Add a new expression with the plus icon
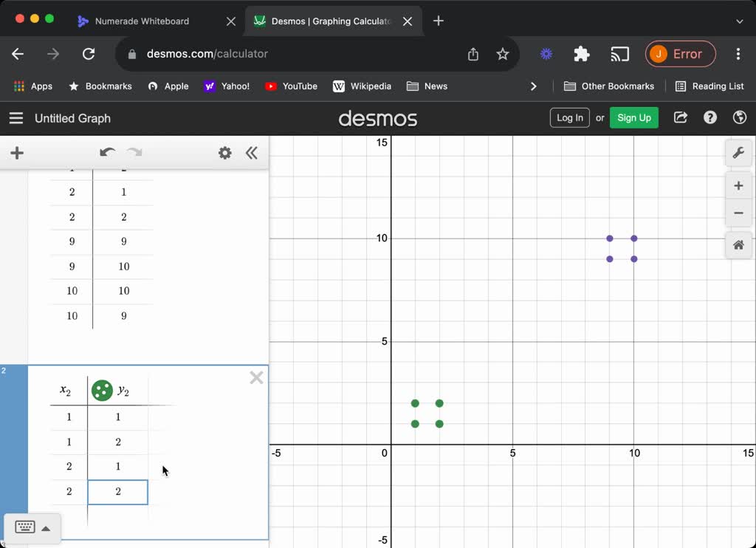Image resolution: width=756 pixels, height=548 pixels. [x=17, y=153]
